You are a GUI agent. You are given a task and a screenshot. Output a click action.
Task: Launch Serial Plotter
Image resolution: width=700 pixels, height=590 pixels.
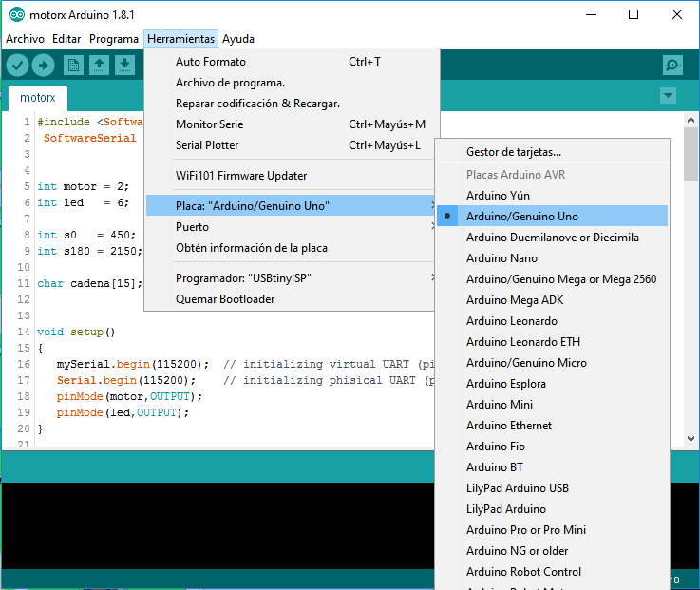click(291, 145)
